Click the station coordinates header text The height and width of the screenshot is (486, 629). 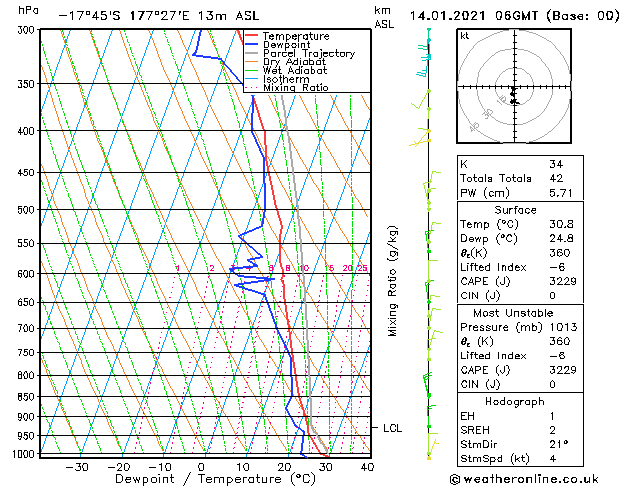point(159,16)
